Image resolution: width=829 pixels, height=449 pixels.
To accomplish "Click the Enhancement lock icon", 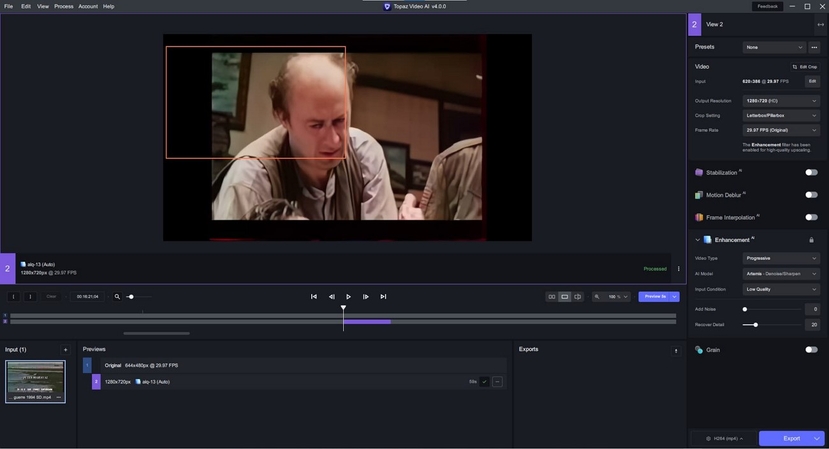I will (x=812, y=240).
